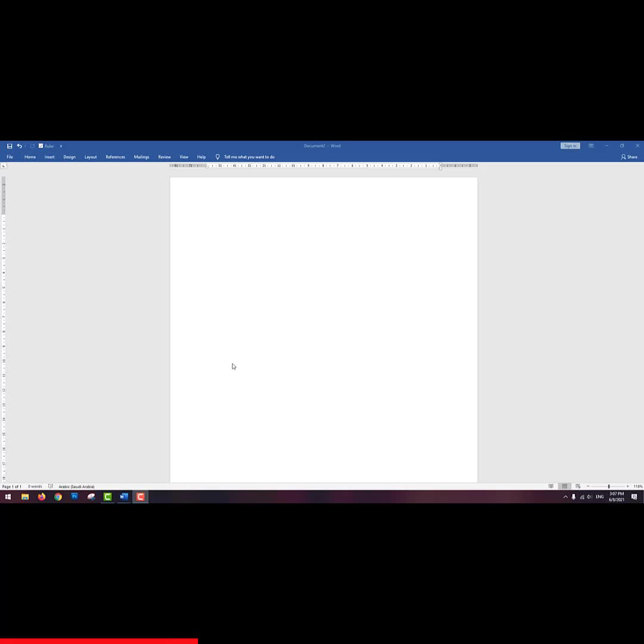Open the References tab
Screen dimensions: 644x644
click(x=116, y=157)
